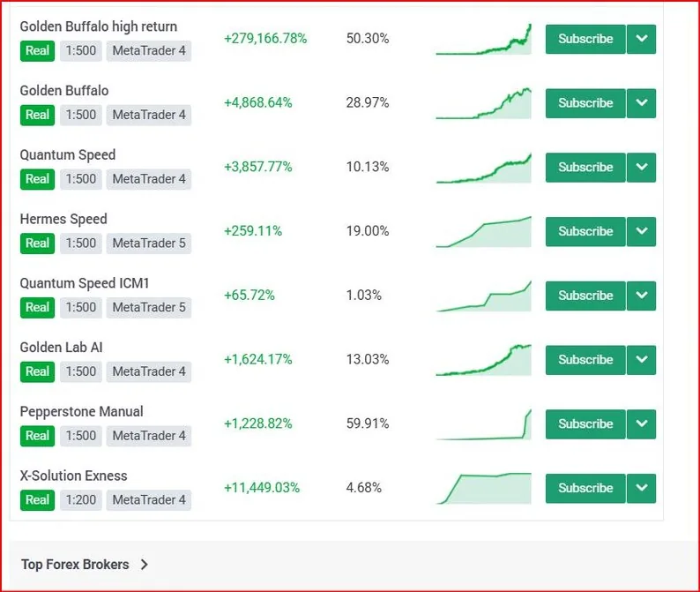The image size is (700, 592).
Task: Open the Golden Lab AI signal name
Action: [61, 347]
